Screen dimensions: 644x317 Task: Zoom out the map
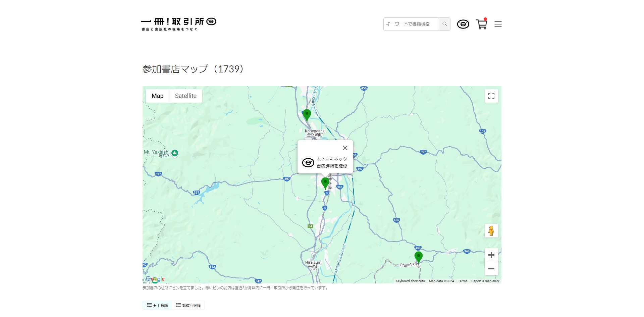pyautogui.click(x=491, y=269)
